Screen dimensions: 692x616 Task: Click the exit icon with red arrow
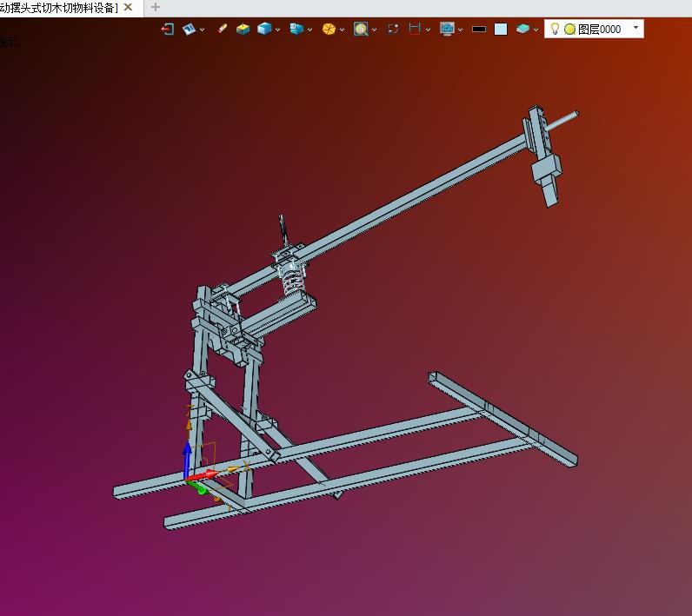[x=167, y=29]
